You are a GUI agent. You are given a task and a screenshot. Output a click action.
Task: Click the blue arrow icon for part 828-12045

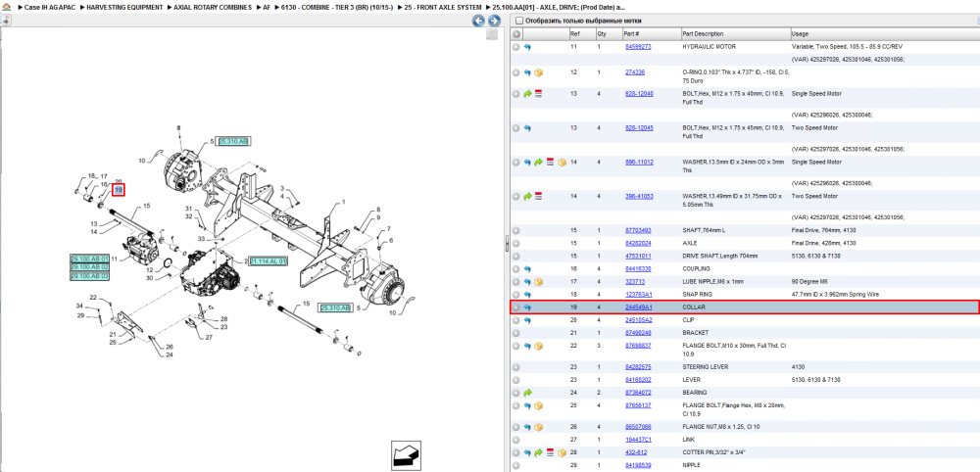527,128
